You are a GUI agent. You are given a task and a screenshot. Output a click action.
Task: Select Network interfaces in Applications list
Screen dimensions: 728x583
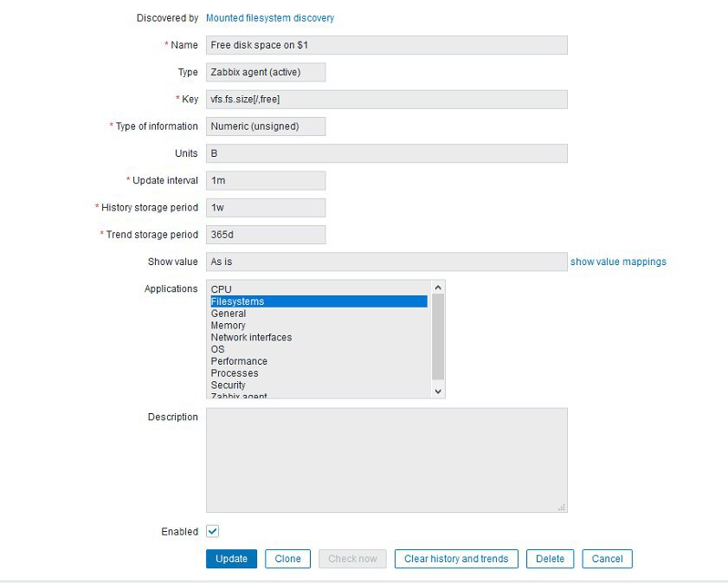(319, 337)
